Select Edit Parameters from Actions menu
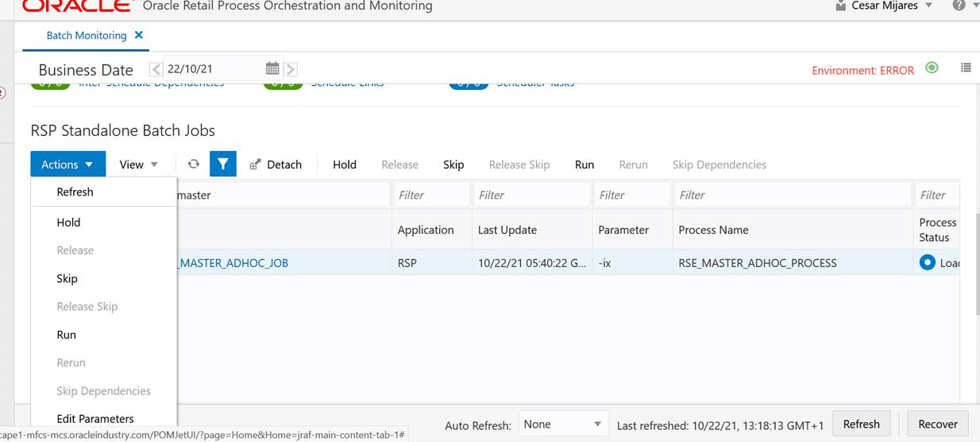980x442 pixels. [x=103, y=418]
